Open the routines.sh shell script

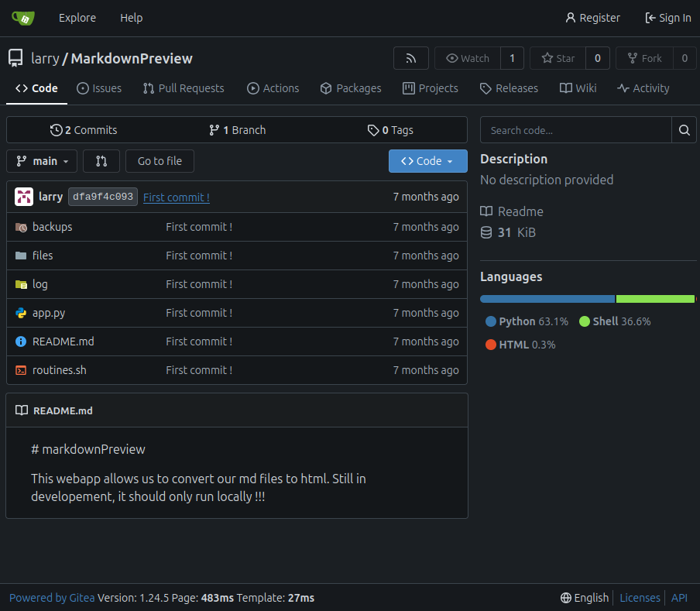tap(59, 370)
